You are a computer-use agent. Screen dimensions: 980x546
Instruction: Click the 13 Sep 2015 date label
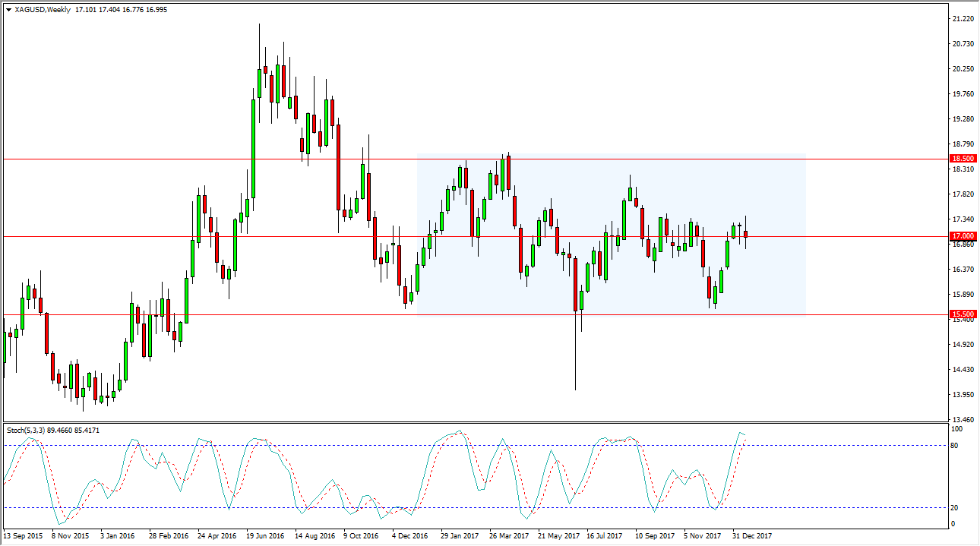(23, 536)
